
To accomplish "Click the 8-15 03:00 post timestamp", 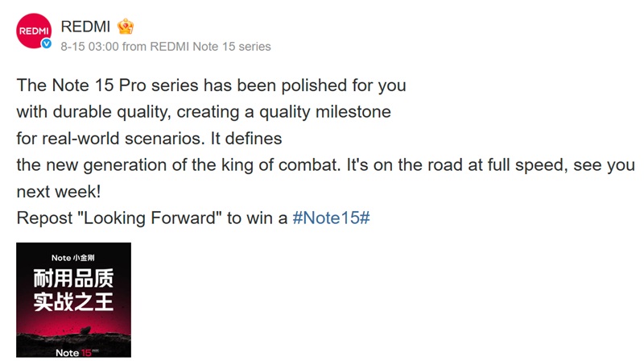I will click(89, 47).
